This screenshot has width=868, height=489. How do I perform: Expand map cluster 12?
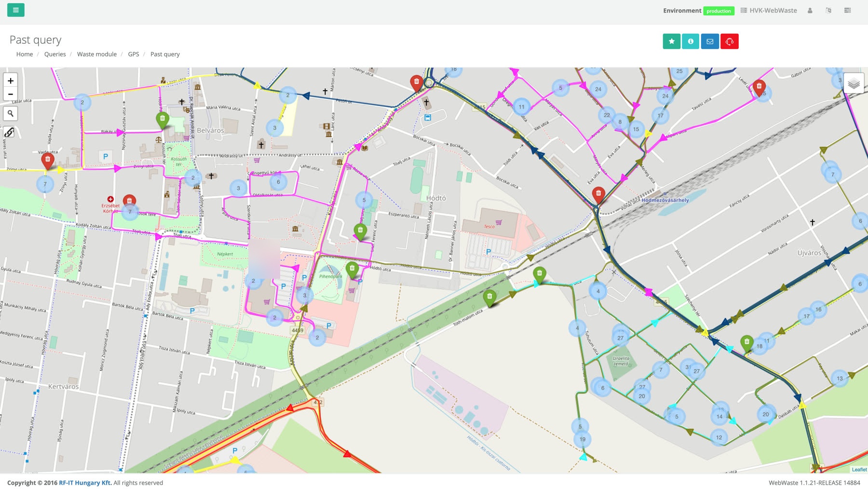(719, 438)
